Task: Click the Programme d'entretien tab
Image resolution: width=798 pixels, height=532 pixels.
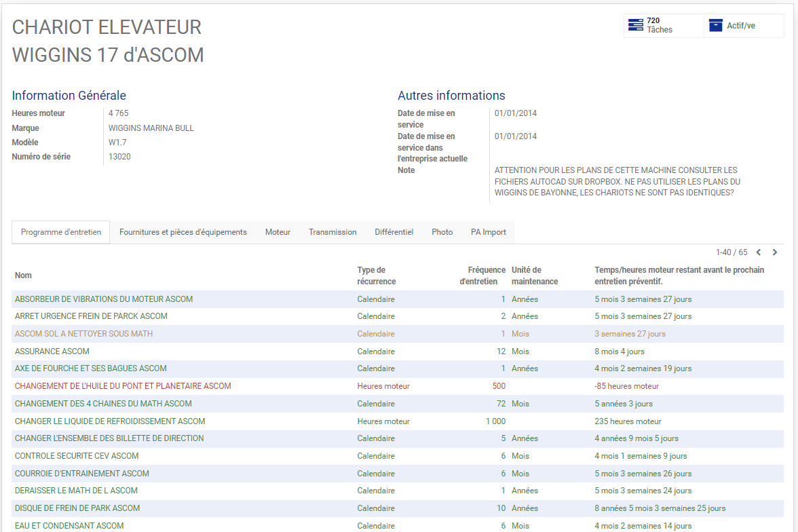Action: (61, 232)
